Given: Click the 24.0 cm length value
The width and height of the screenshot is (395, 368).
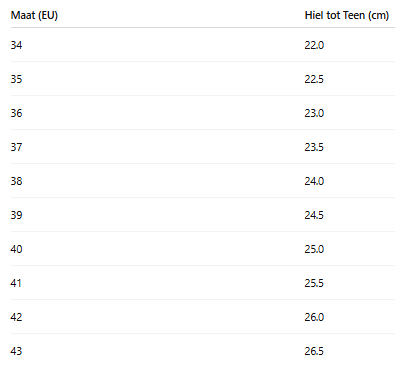Looking at the screenshot, I should [x=314, y=181].
